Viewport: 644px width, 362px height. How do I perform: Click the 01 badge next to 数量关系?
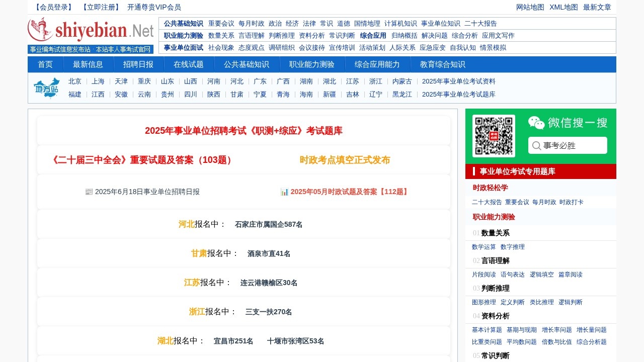tap(475, 233)
